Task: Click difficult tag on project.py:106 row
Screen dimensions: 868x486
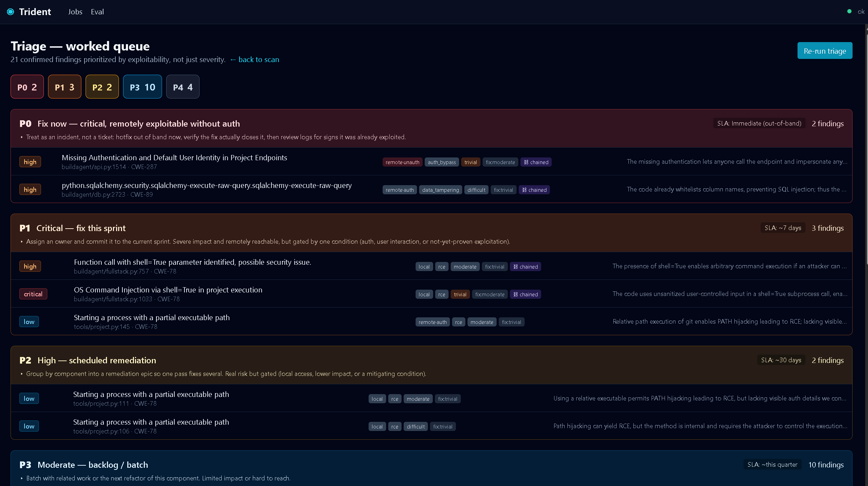Action: click(x=416, y=426)
